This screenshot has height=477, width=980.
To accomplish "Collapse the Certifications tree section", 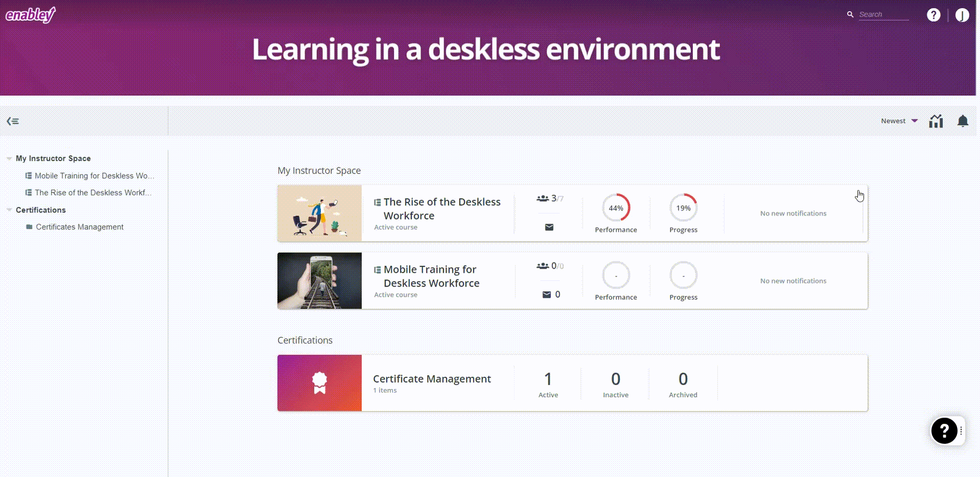I will 9,210.
